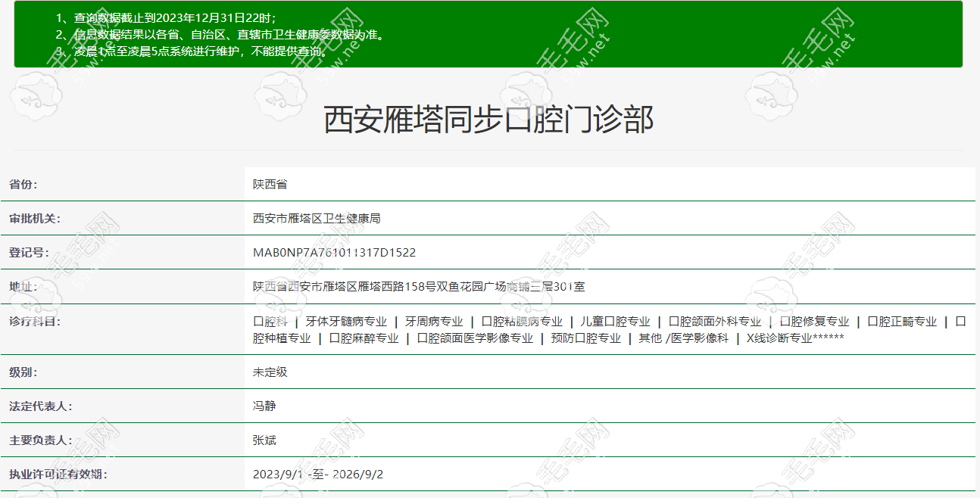Viewport: 980px width, 498px height.
Task: Click 口腔麻醉专业 in subjects
Action: (x=364, y=338)
